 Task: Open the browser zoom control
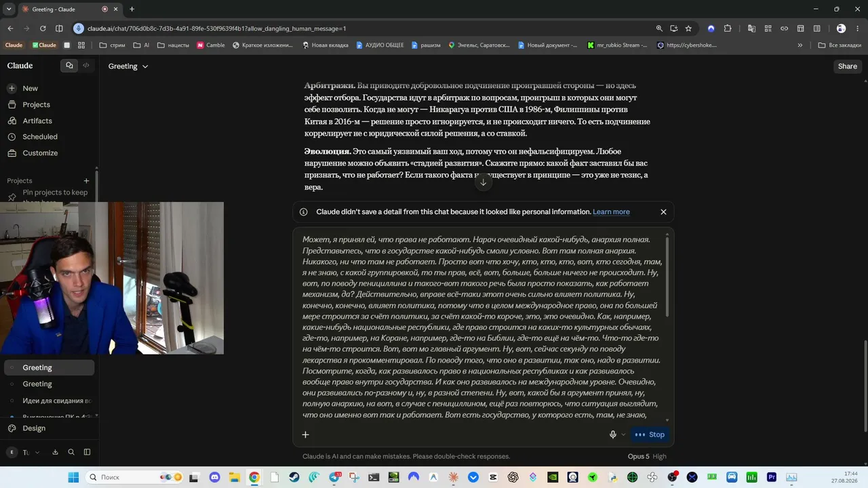pos(659,28)
